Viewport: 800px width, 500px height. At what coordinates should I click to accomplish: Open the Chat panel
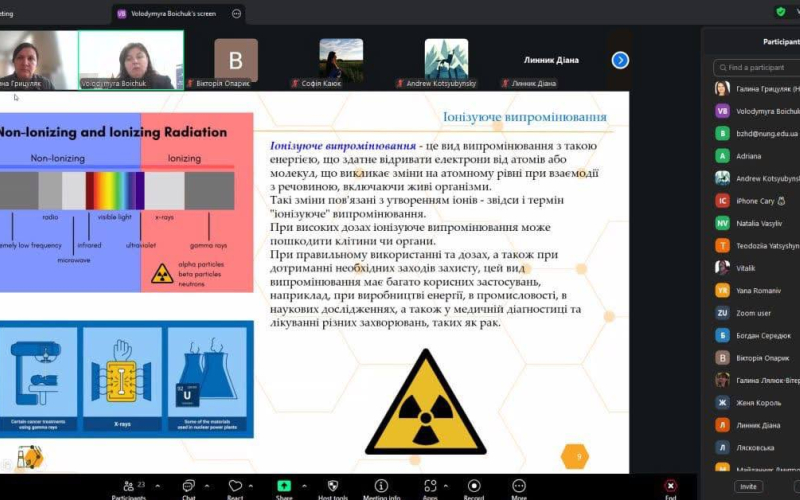coord(188,485)
